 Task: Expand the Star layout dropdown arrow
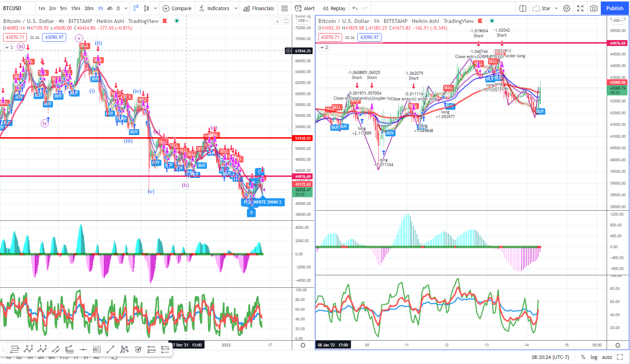(556, 8)
